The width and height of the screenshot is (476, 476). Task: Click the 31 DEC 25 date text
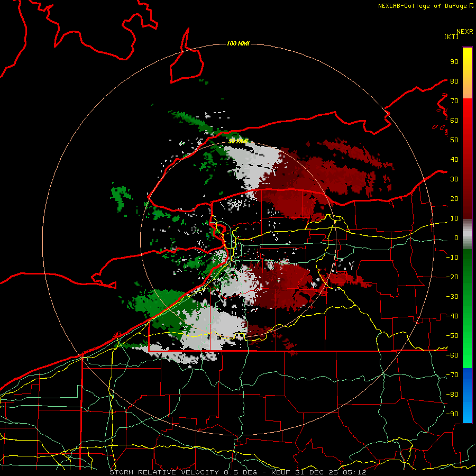318,472
